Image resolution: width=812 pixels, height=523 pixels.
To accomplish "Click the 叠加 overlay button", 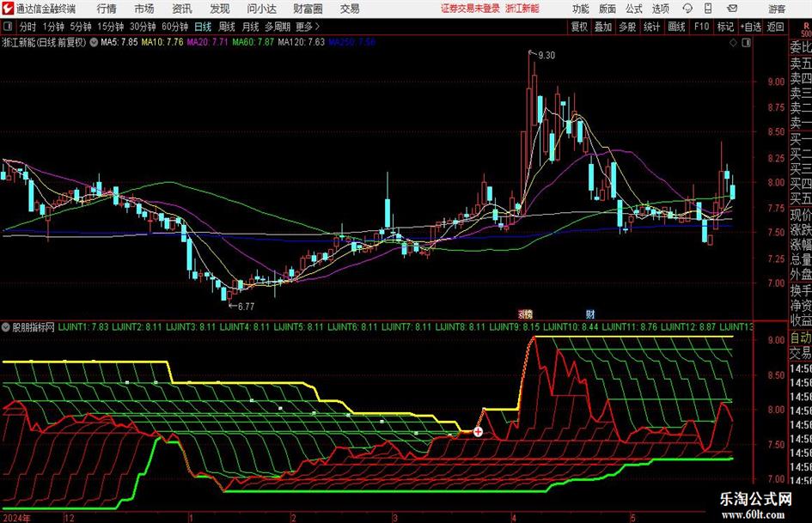I will point(603,27).
